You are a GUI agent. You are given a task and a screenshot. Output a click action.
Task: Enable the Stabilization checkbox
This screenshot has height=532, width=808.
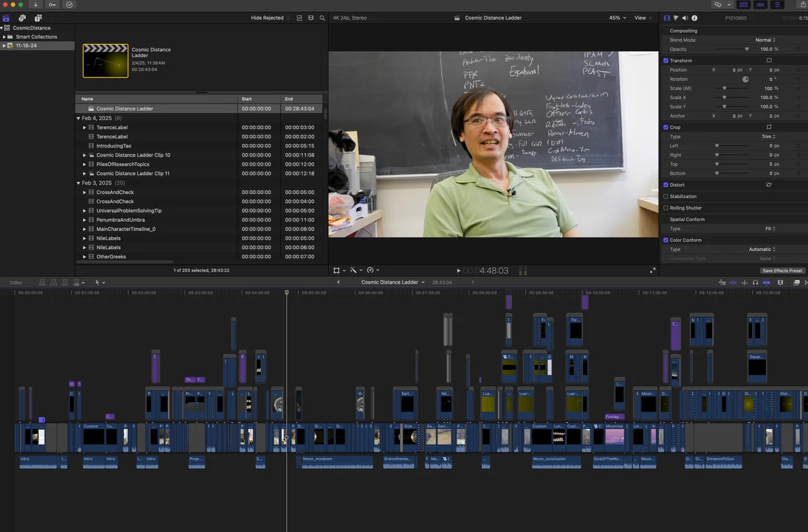point(666,197)
